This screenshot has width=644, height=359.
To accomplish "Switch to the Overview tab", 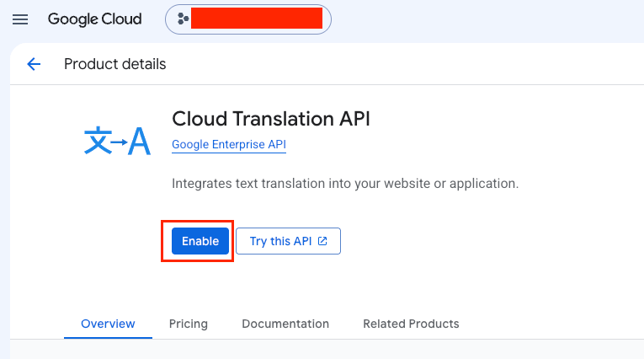I will (108, 324).
